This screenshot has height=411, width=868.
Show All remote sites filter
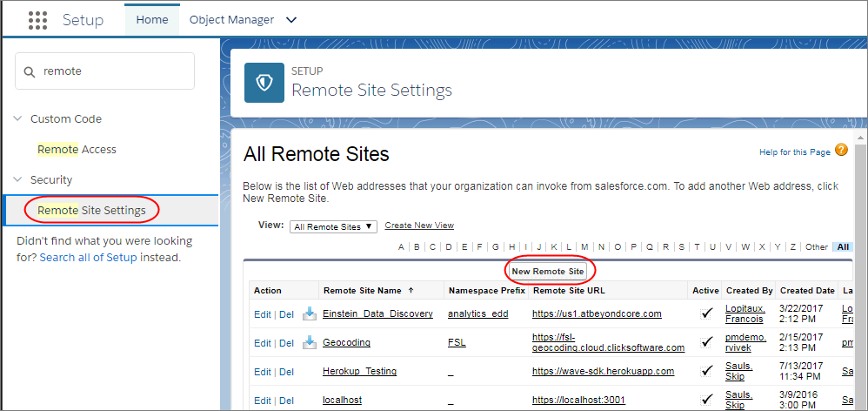[x=843, y=247]
